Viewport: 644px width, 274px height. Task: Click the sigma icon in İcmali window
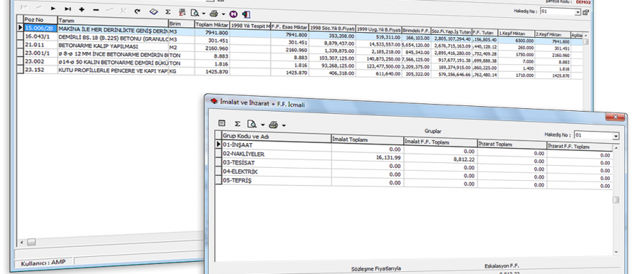pos(237,124)
